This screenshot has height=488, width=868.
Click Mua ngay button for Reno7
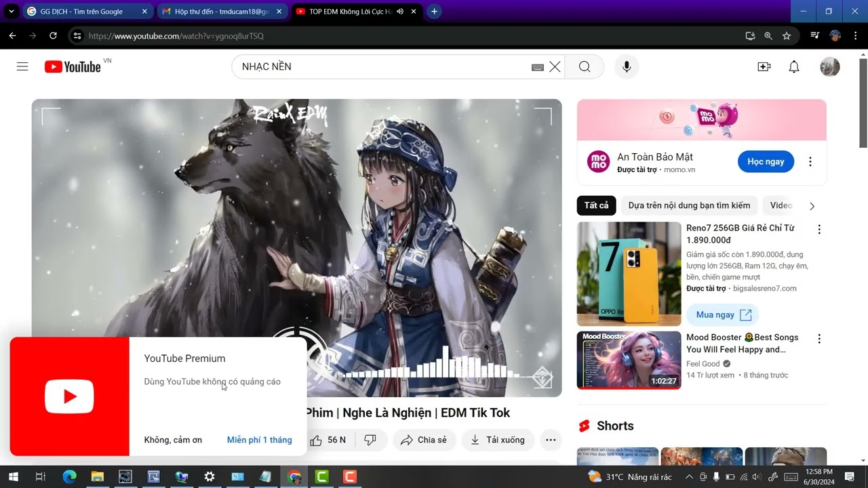point(722,314)
